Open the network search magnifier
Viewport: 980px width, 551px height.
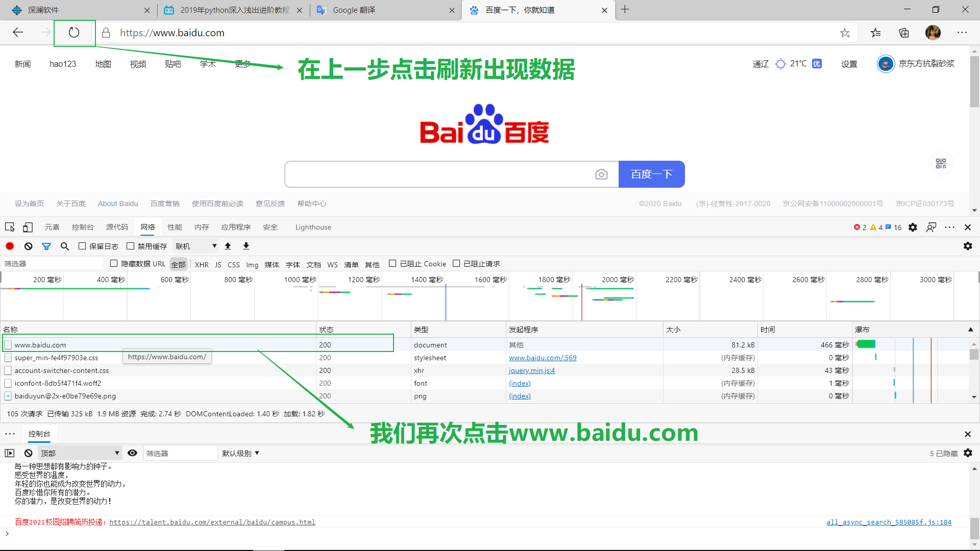click(x=65, y=246)
